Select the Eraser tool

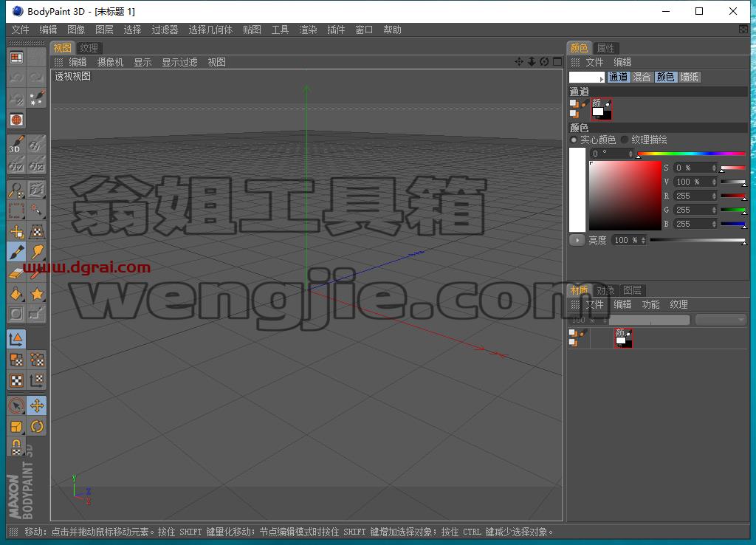point(16,273)
